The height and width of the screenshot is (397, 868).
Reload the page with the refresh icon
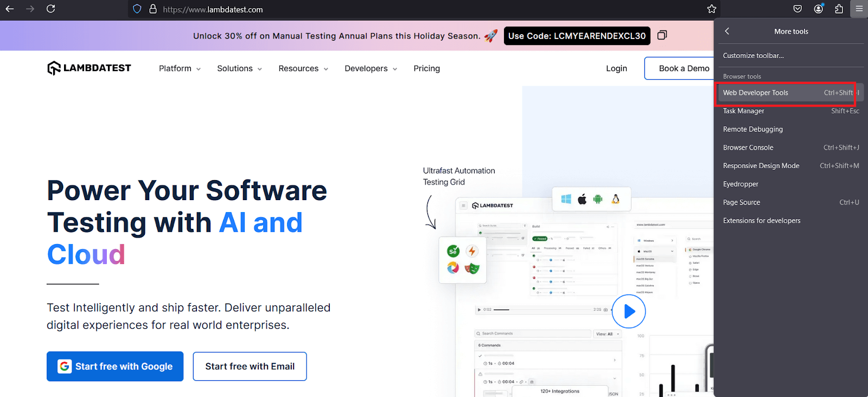pos(50,9)
